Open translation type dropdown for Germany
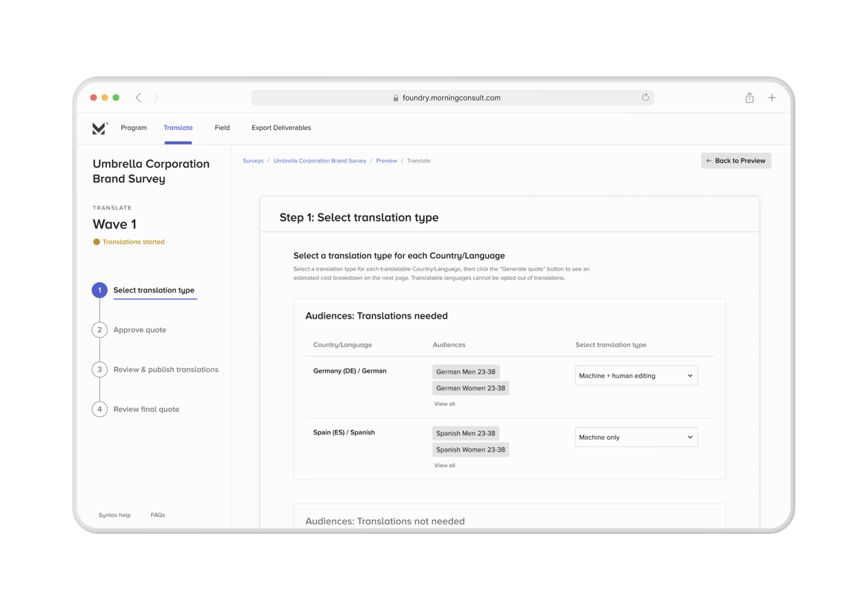 pyautogui.click(x=636, y=376)
